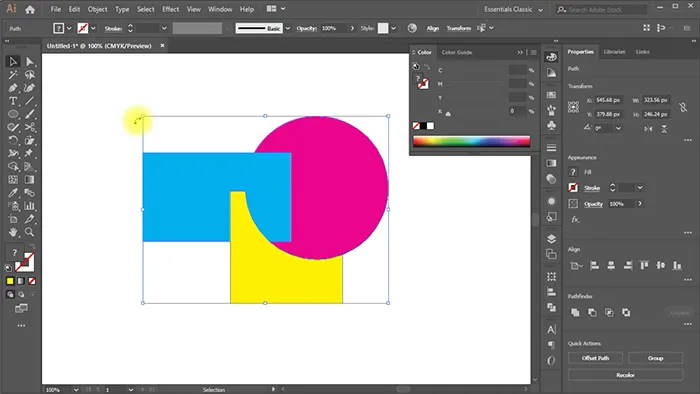The width and height of the screenshot is (700, 394).
Task: Select the Gradient tool
Action: [29, 180]
